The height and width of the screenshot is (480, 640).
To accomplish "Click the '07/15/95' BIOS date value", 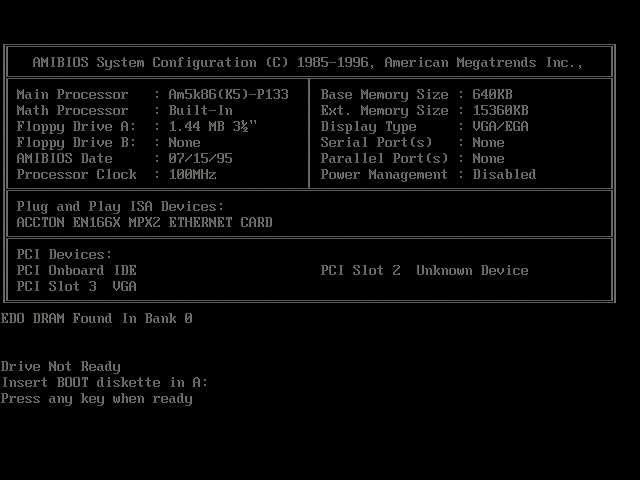I will pyautogui.click(x=200, y=158).
